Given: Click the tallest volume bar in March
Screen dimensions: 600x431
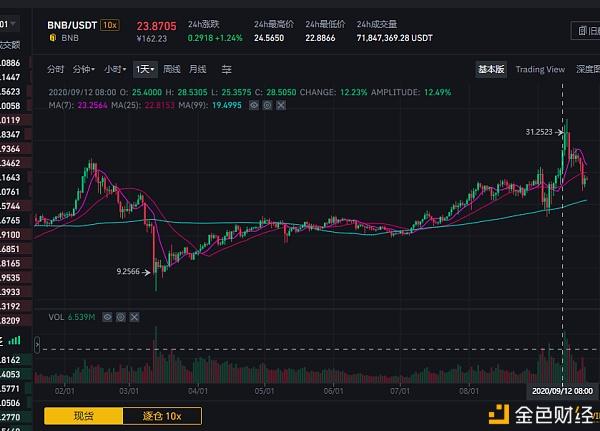Looking at the screenshot, I should click(x=156, y=355).
